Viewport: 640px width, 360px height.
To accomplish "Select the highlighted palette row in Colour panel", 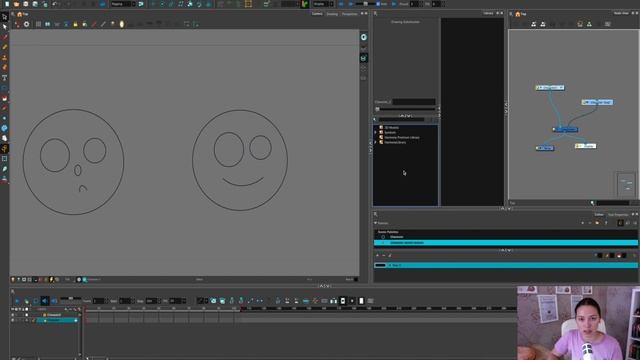I will tap(506, 242).
